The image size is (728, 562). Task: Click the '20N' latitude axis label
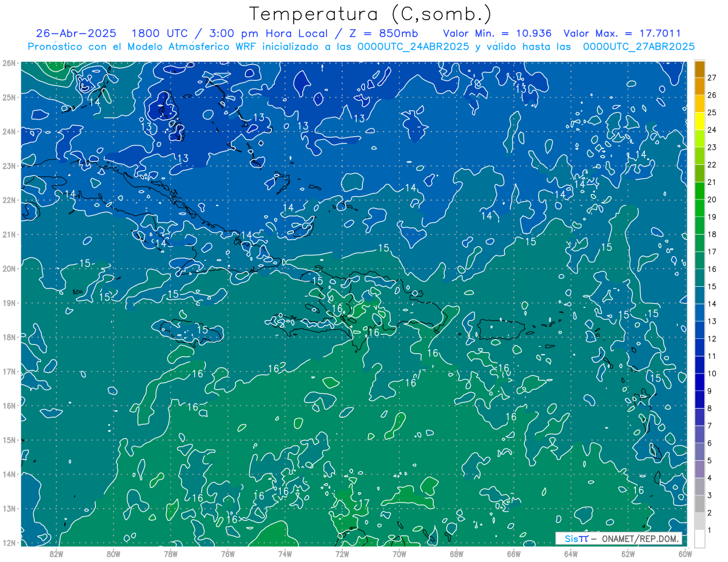pos(9,269)
